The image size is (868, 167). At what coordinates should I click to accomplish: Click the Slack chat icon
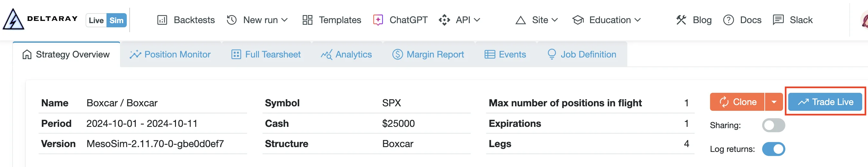point(778,20)
